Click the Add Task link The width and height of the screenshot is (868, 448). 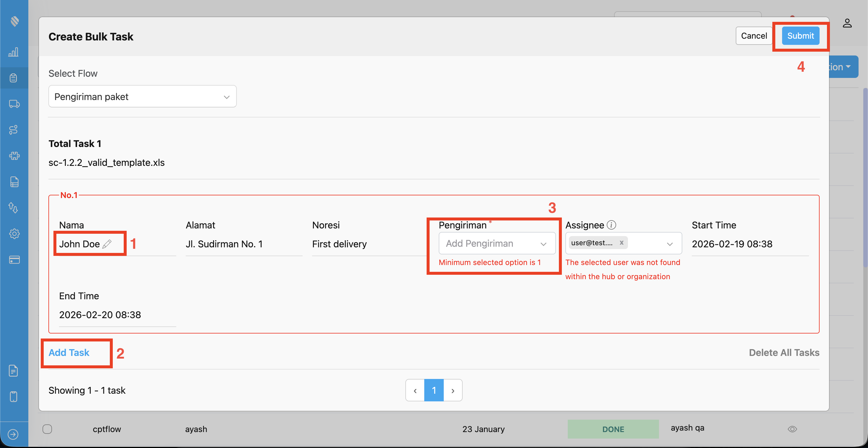click(x=68, y=352)
